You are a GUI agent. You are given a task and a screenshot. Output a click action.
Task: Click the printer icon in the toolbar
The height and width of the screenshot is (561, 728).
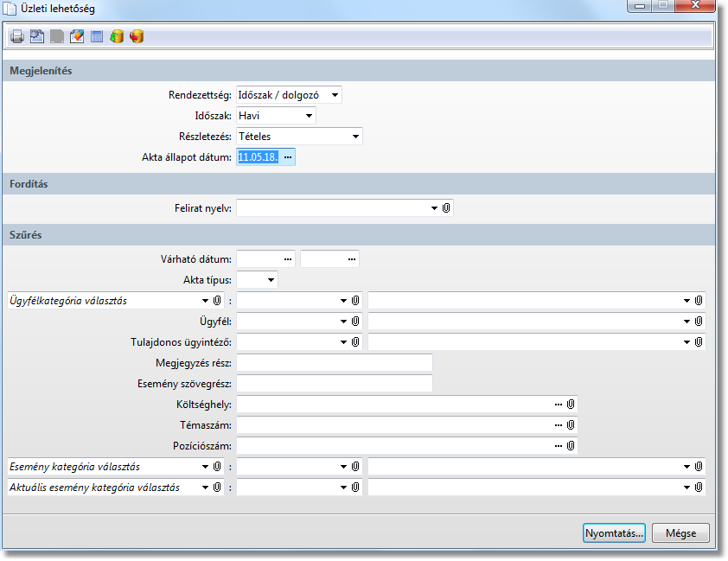click(16, 36)
